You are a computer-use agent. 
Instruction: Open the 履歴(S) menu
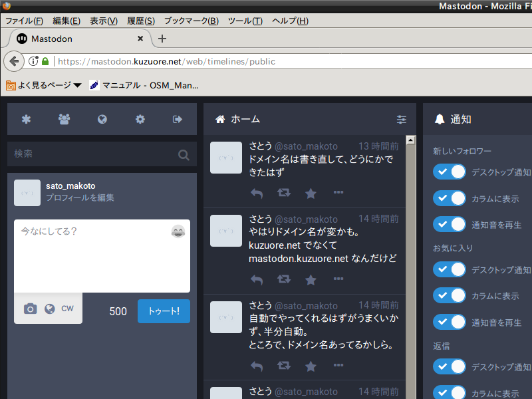[141, 21]
